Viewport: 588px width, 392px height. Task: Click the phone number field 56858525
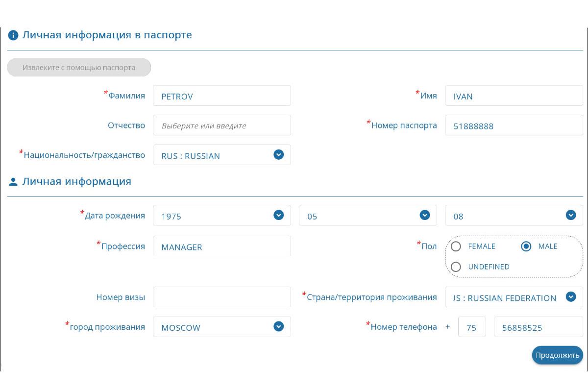539,327
